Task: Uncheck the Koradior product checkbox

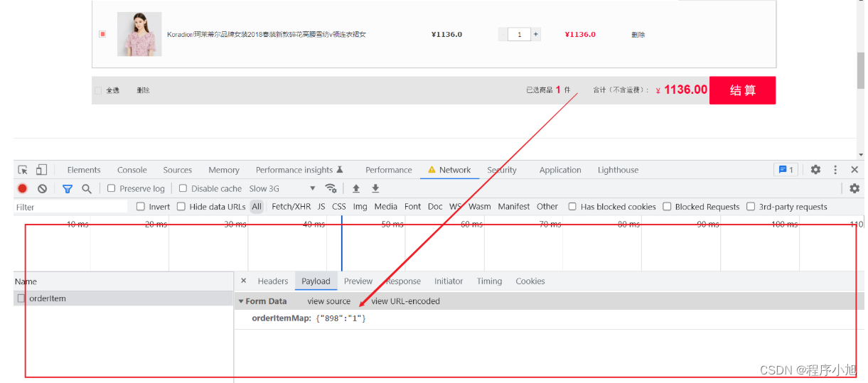Action: 102,34
